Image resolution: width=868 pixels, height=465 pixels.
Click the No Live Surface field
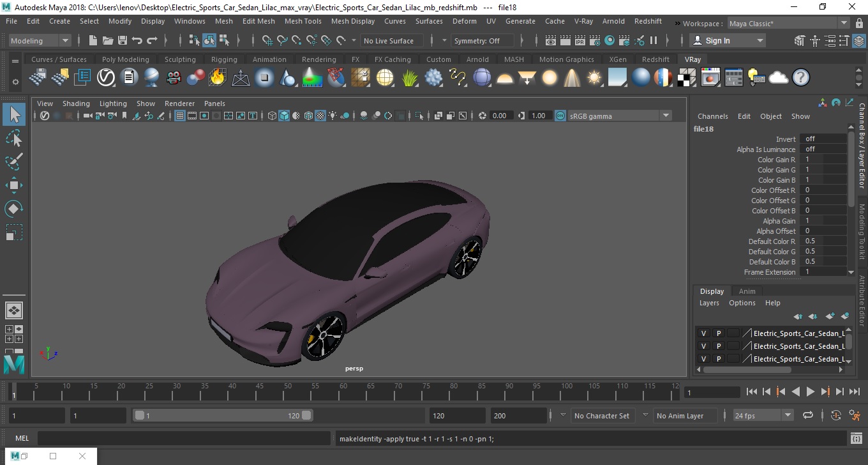click(393, 40)
